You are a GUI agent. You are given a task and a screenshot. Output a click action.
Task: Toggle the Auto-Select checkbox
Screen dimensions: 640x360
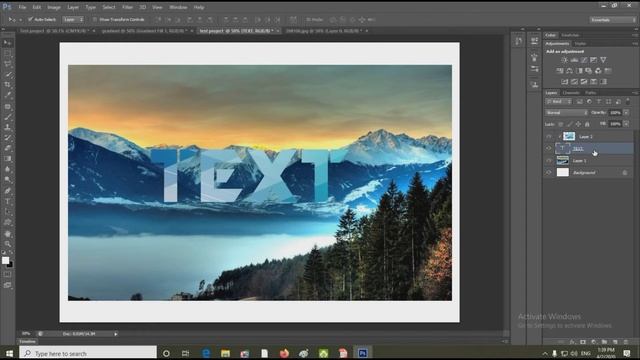point(30,19)
